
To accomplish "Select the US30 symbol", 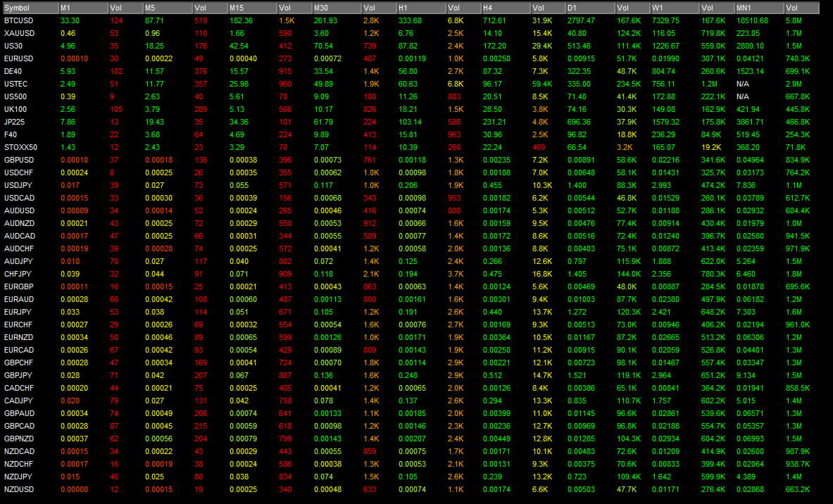I will (13, 46).
